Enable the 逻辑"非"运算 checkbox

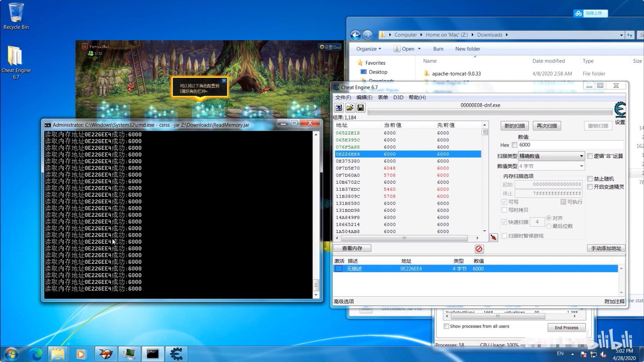pyautogui.click(x=590, y=156)
